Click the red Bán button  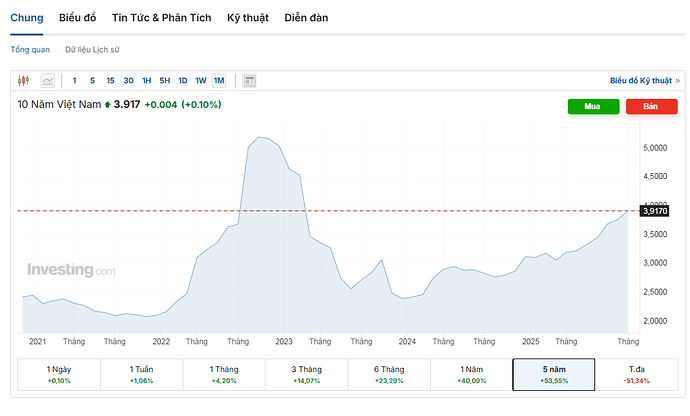point(651,106)
